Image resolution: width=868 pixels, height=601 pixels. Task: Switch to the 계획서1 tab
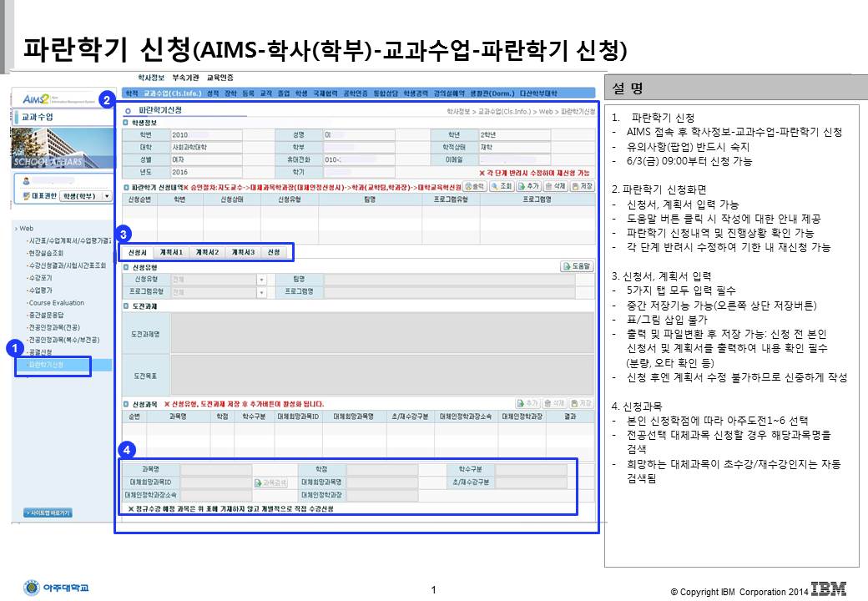coord(171,252)
